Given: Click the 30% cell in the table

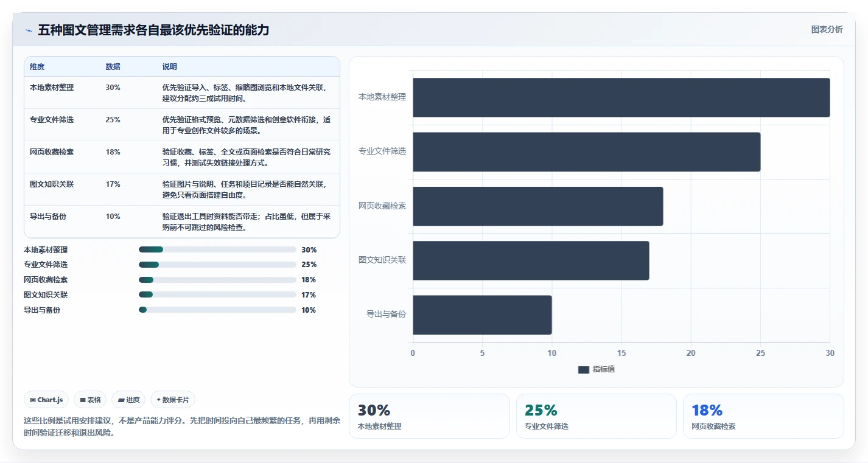Looking at the screenshot, I should tap(113, 88).
